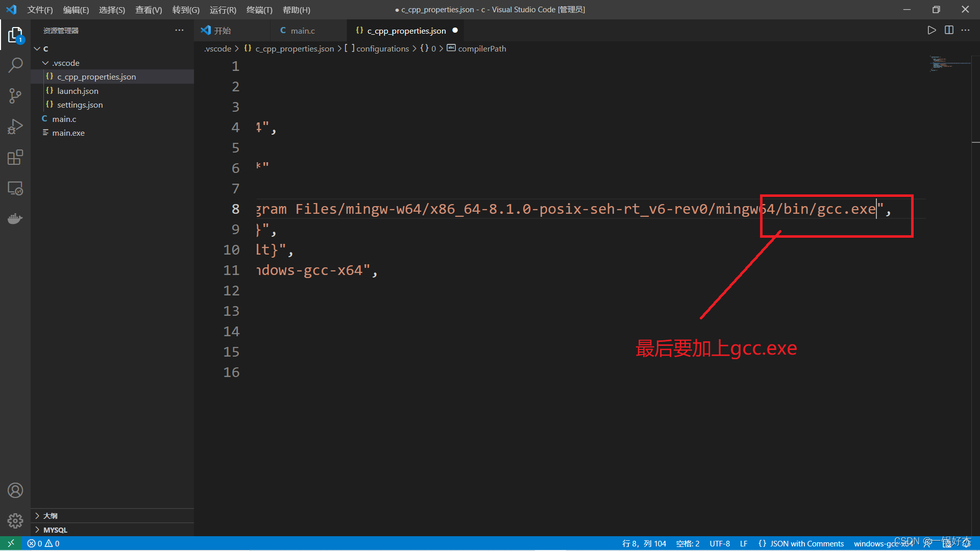This screenshot has height=551, width=980.
Task: Click the VS Code logo in title bar
Action: tap(11, 10)
